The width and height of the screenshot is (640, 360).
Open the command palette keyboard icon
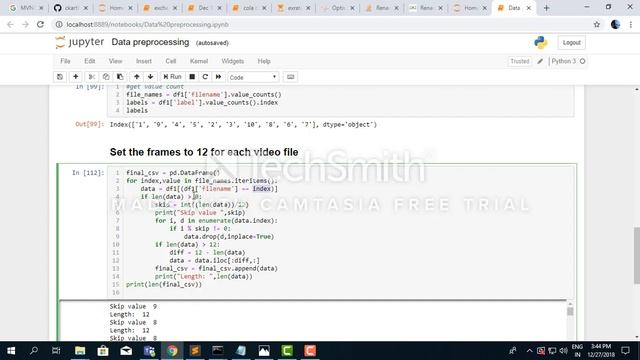click(x=291, y=77)
